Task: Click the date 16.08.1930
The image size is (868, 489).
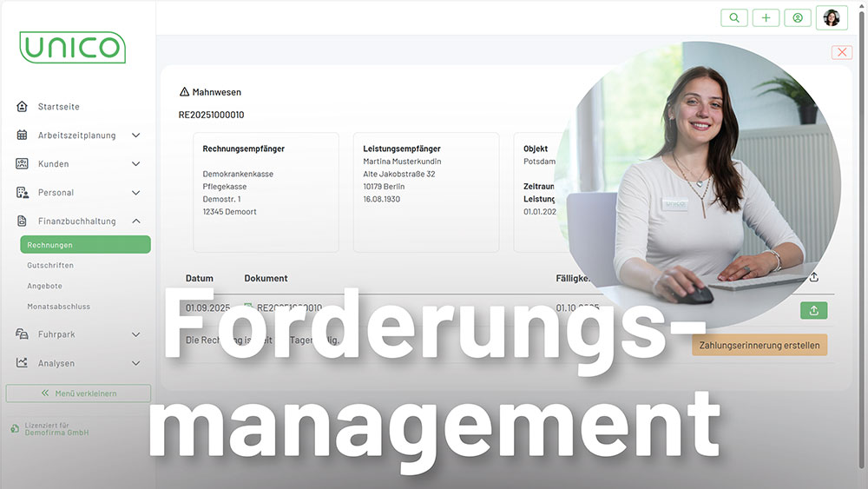Action: tap(381, 199)
